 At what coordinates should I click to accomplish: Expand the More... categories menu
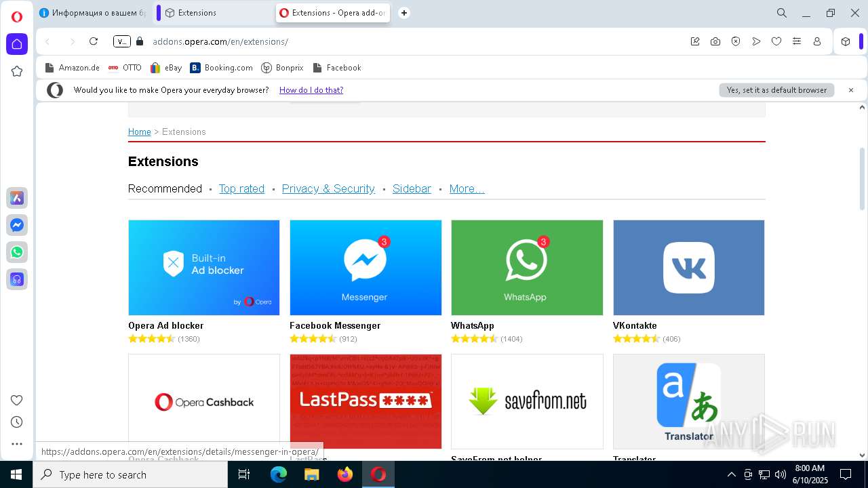467,188
